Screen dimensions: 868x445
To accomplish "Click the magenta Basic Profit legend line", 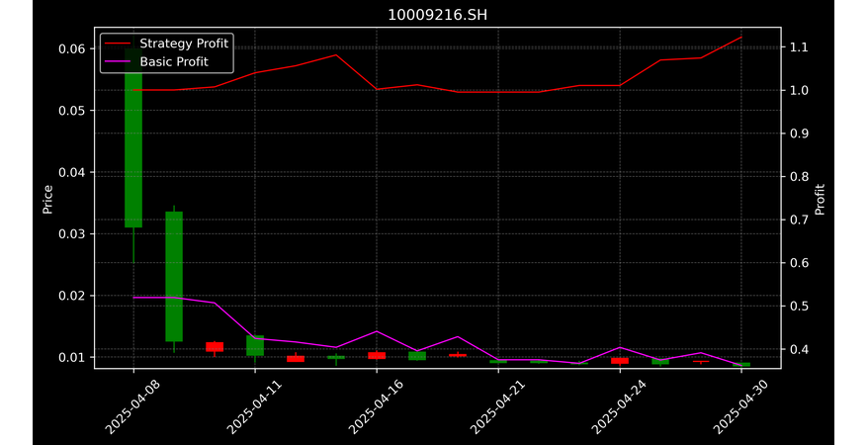I will point(118,62).
